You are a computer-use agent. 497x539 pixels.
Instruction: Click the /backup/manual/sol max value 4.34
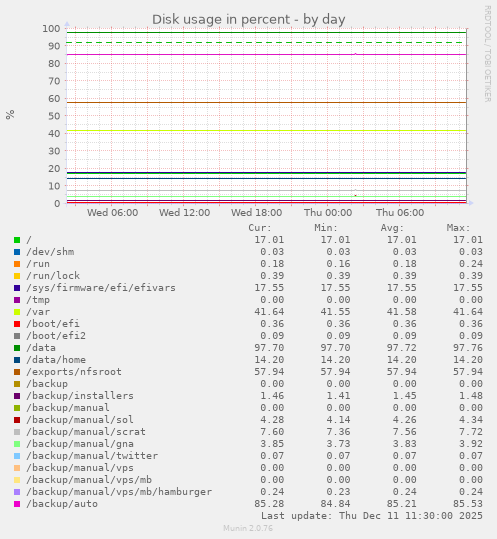(x=471, y=420)
